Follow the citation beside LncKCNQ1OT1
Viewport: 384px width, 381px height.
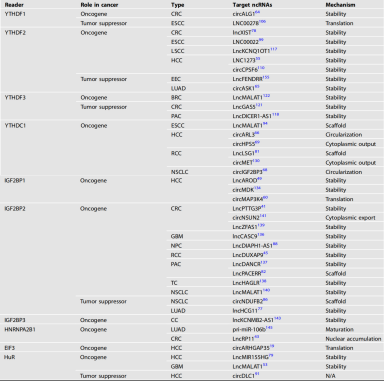[274, 49]
